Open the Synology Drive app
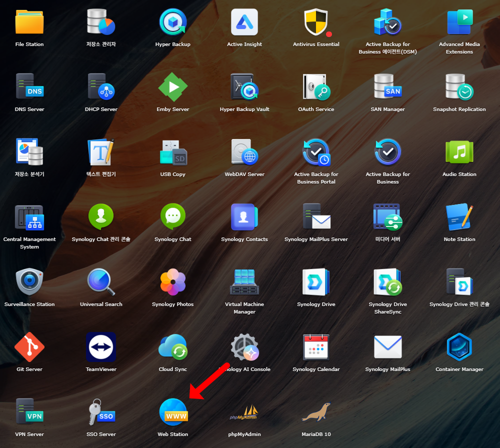This screenshot has height=448, width=500. click(x=316, y=282)
